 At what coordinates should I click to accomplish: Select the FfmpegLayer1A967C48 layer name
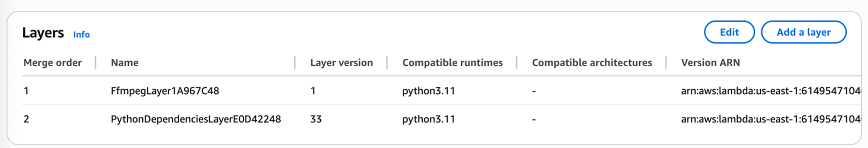165,91
